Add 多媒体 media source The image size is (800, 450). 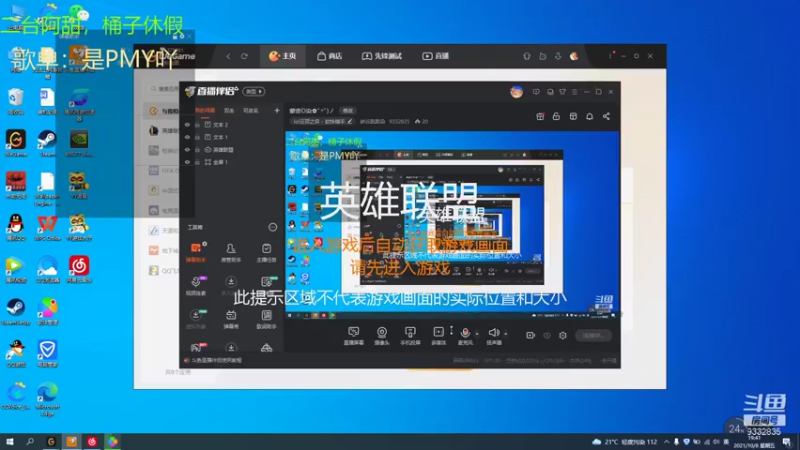tap(438, 336)
